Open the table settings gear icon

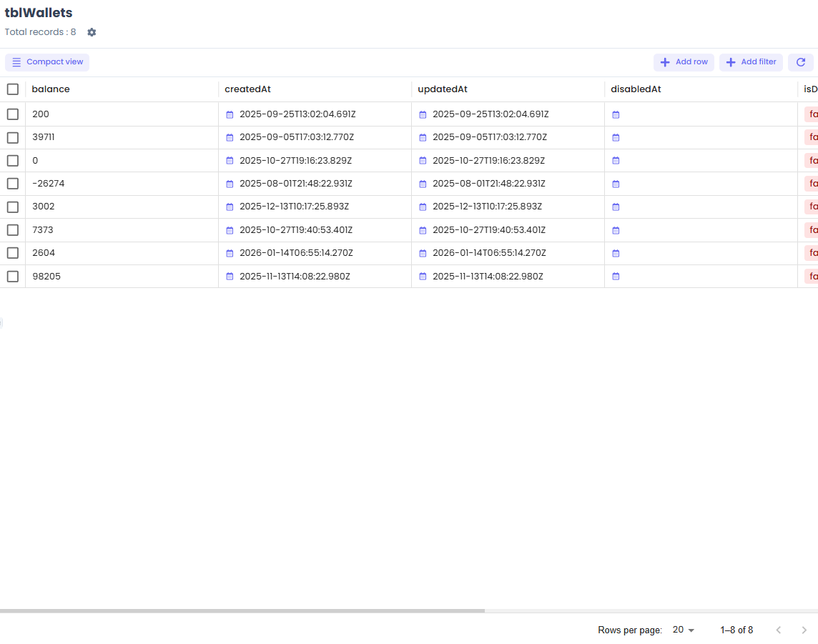(92, 32)
